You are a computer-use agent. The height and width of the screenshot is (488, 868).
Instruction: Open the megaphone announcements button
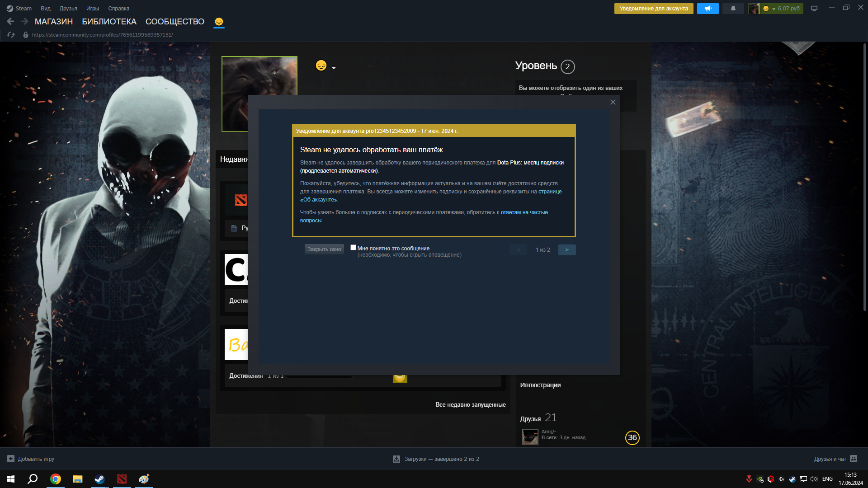coord(708,9)
